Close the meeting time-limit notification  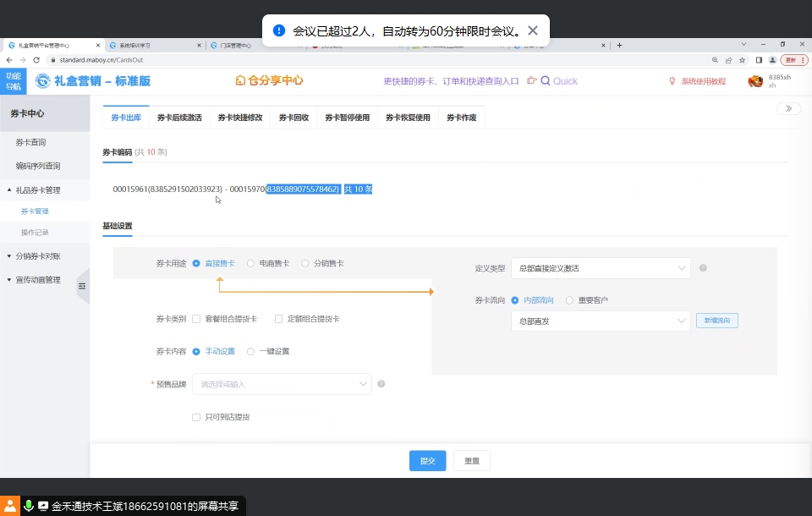(x=533, y=31)
